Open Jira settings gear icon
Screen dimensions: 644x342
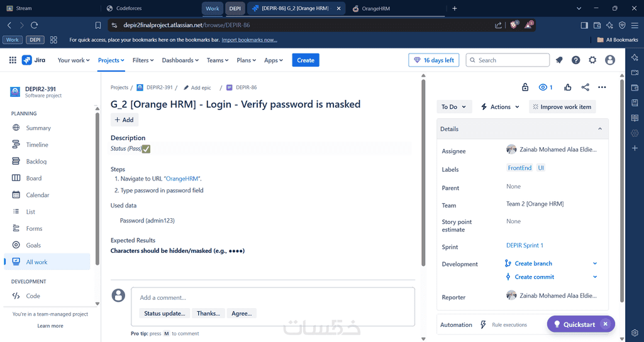click(x=592, y=60)
